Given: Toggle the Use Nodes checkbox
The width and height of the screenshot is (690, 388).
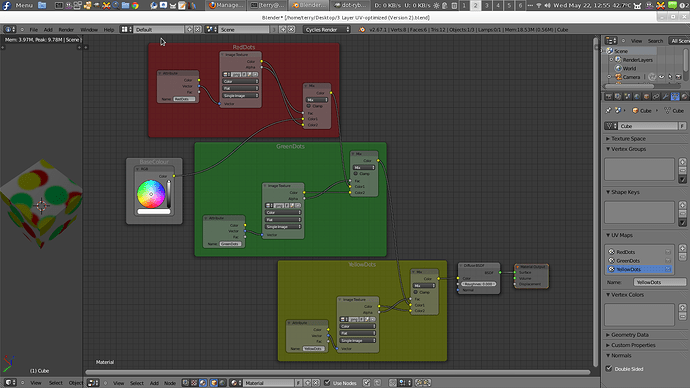Looking at the screenshot, I should (327, 383).
